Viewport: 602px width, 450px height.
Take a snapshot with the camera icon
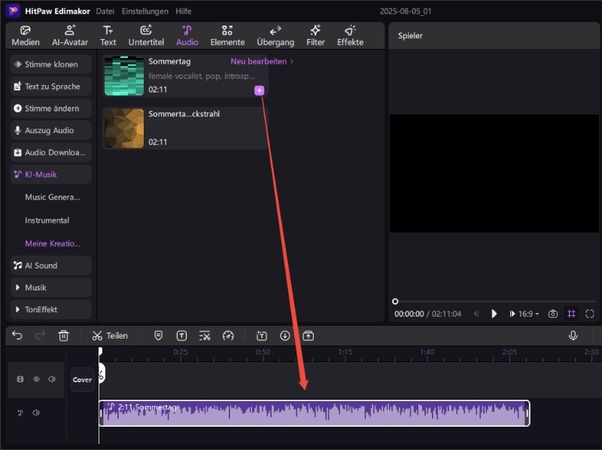click(553, 314)
